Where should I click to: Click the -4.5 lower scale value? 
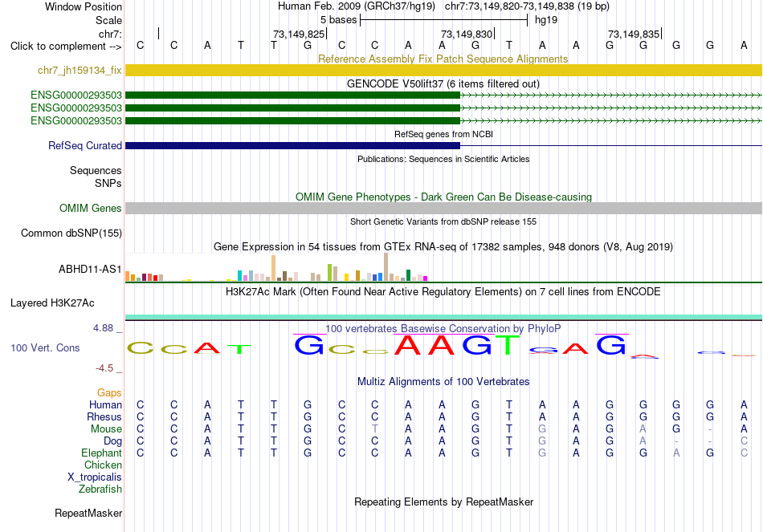click(x=104, y=368)
